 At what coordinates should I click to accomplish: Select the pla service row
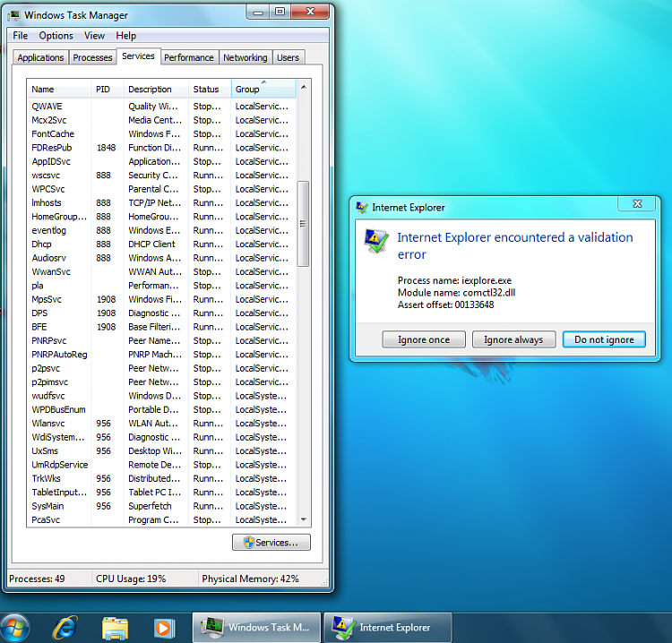(161, 286)
